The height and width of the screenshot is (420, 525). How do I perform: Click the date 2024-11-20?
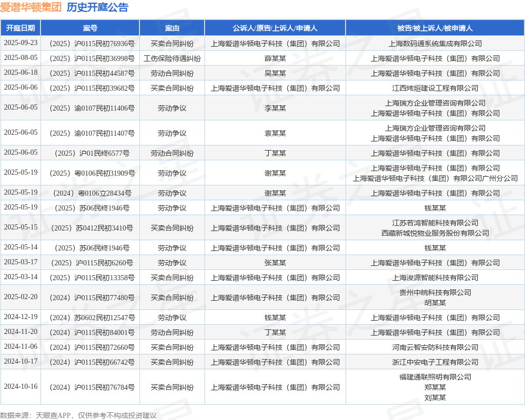[x=21, y=332]
